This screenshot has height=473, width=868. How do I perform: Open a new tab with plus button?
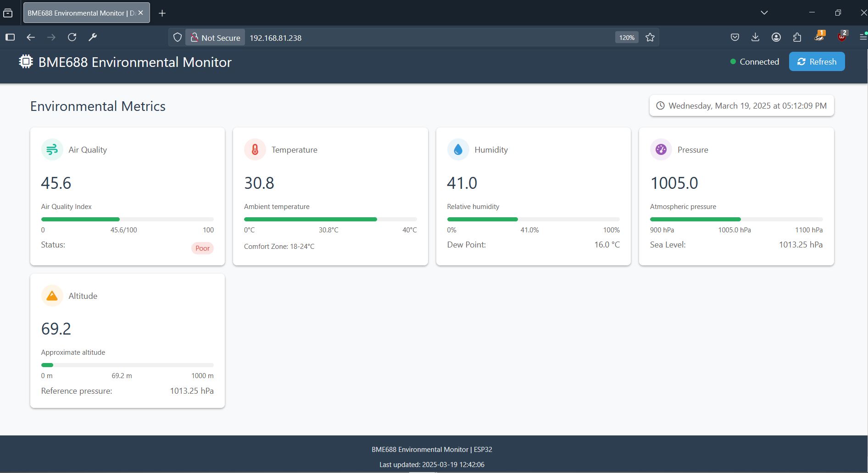click(x=162, y=13)
